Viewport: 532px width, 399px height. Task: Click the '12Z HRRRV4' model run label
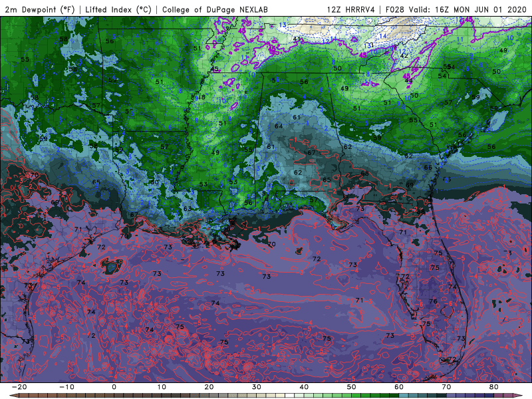coord(351,9)
